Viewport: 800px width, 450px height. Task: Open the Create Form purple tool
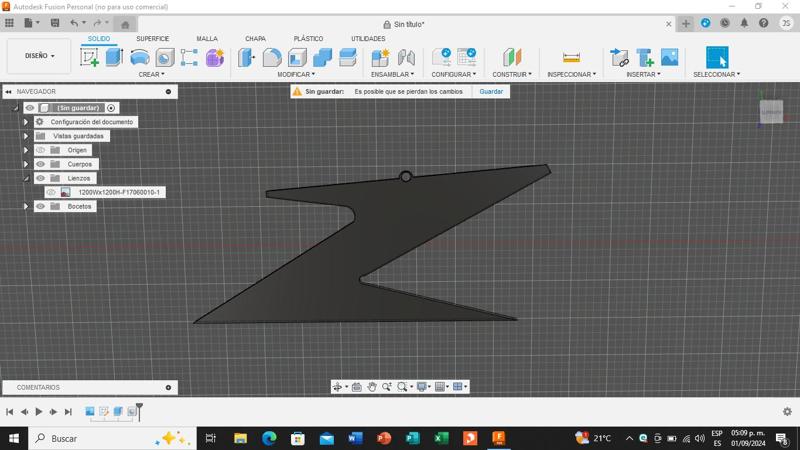click(x=215, y=58)
